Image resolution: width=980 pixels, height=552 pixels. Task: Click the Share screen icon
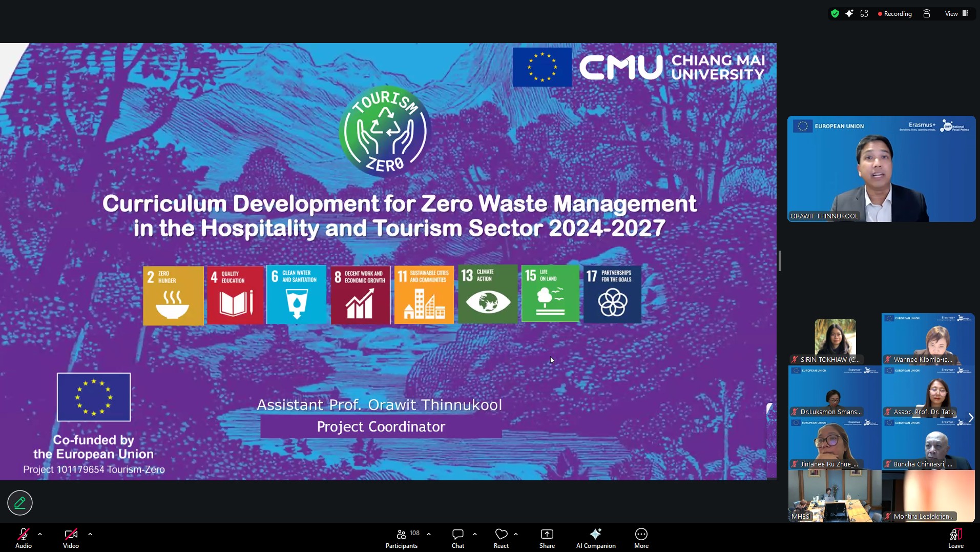click(547, 538)
